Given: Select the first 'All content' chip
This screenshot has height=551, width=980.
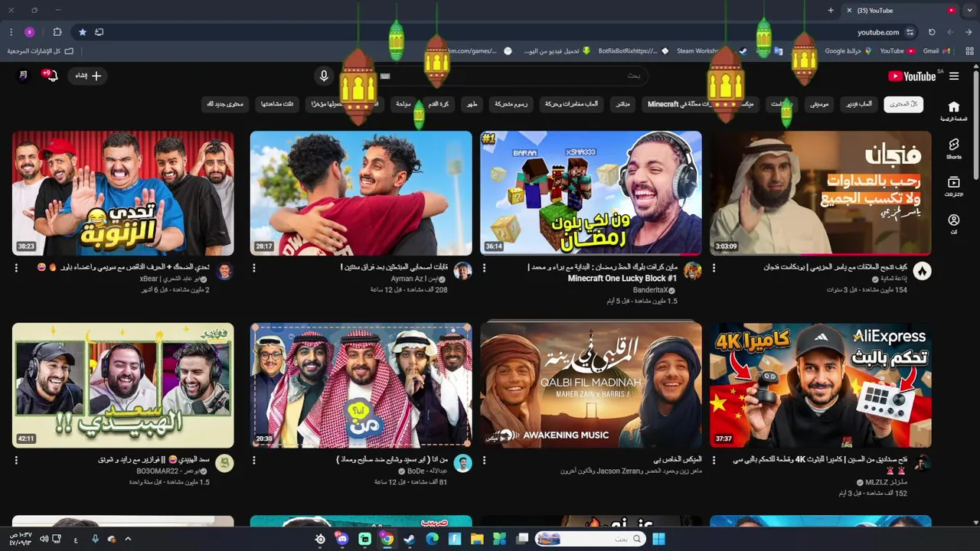Looking at the screenshot, I should pyautogui.click(x=903, y=104).
